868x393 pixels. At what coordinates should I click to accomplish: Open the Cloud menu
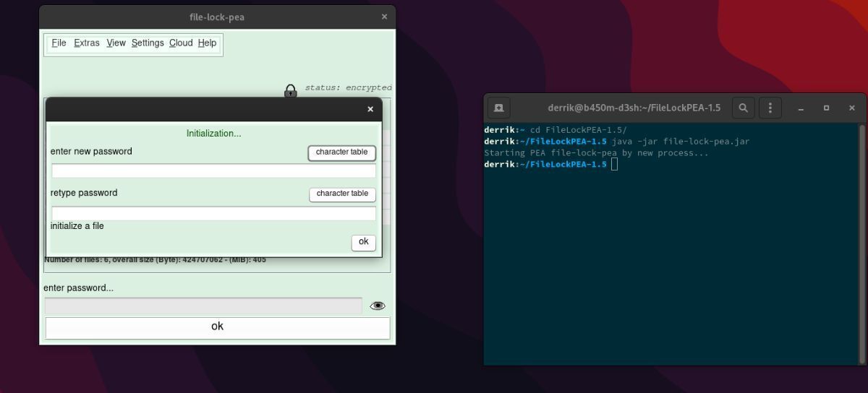[181, 43]
